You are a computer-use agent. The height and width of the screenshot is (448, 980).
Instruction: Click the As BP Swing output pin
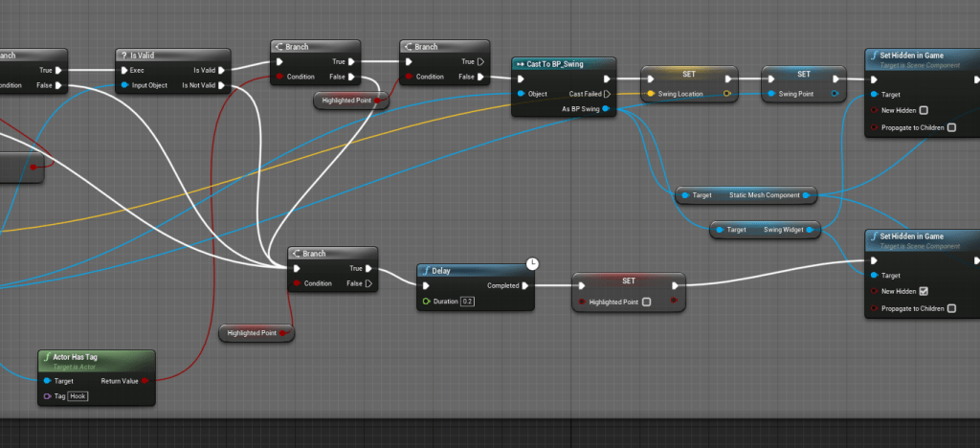click(607, 109)
